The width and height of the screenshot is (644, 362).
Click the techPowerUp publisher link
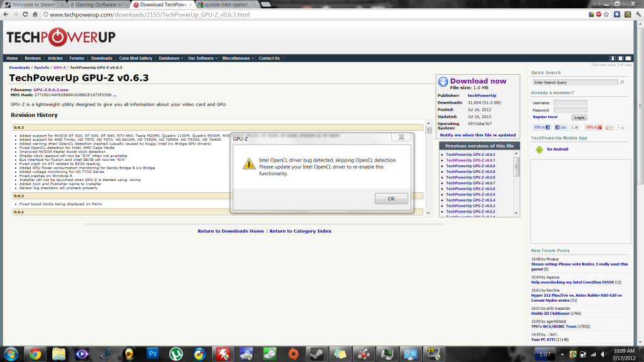(482, 96)
